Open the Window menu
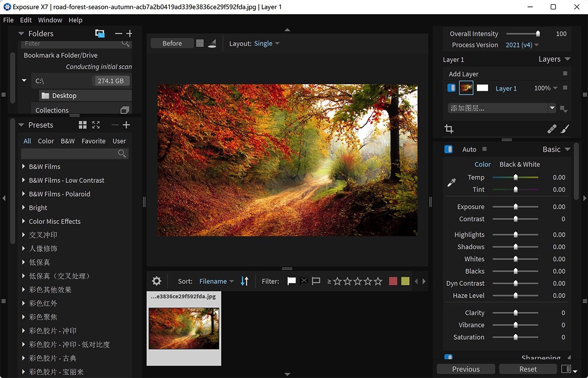588x378 pixels. pos(49,20)
